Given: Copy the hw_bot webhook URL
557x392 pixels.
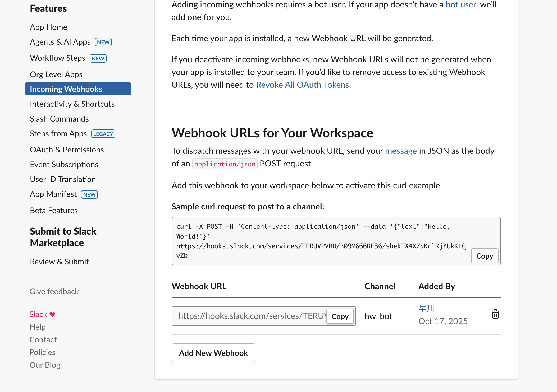Looking at the screenshot, I should point(340,316).
